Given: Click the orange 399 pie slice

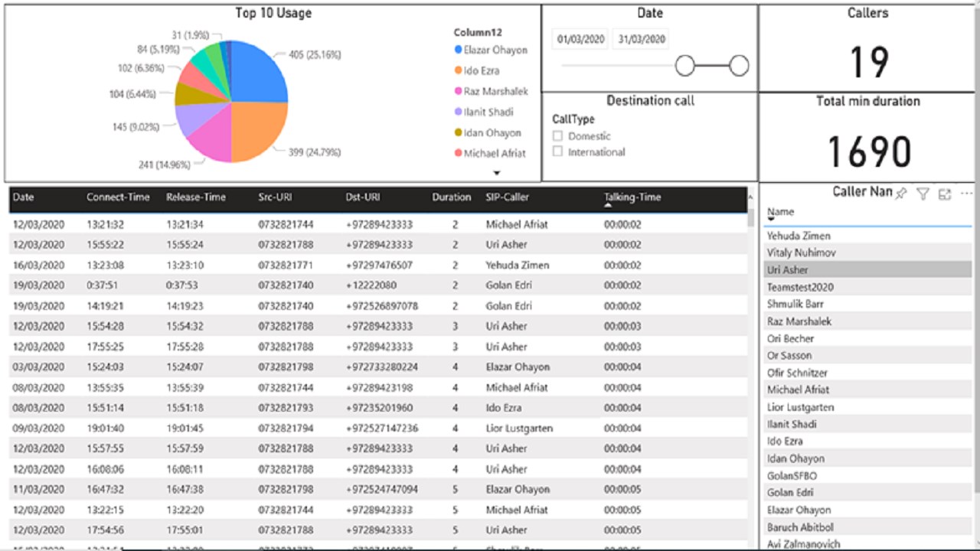Looking at the screenshot, I should click(x=260, y=132).
